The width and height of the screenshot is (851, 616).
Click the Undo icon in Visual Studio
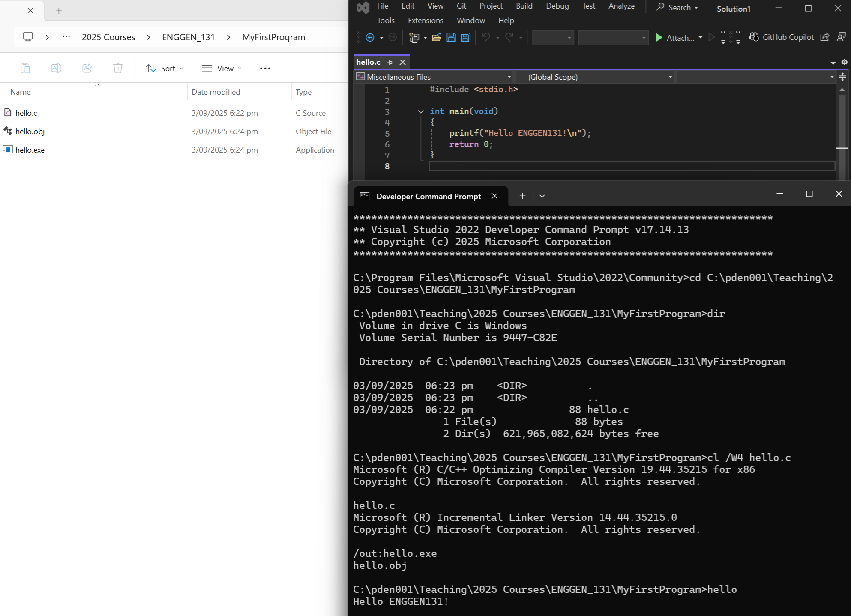tap(485, 38)
